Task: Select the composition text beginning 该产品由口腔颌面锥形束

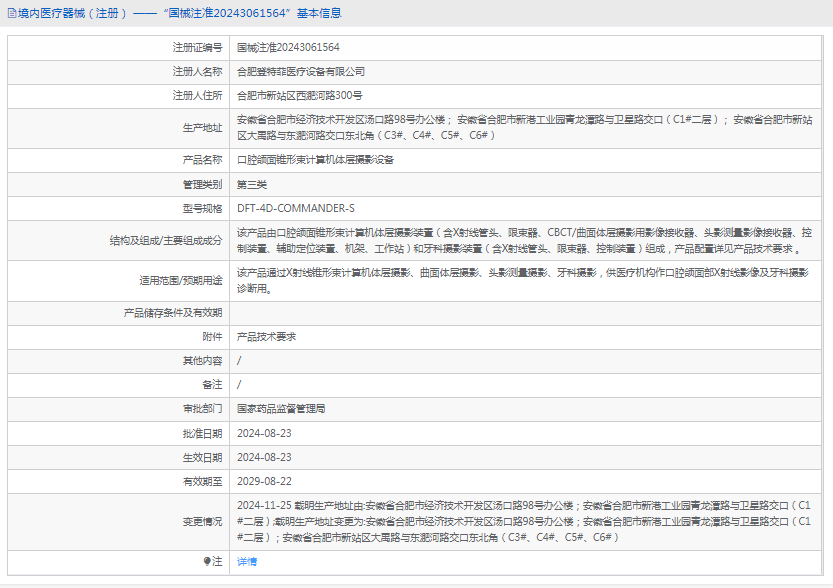Action: click(524, 241)
